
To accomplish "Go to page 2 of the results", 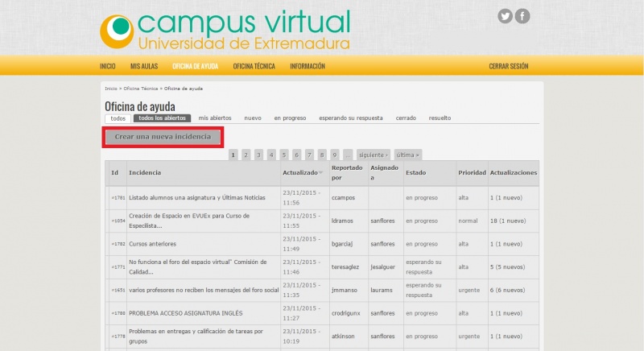I will click(246, 154).
